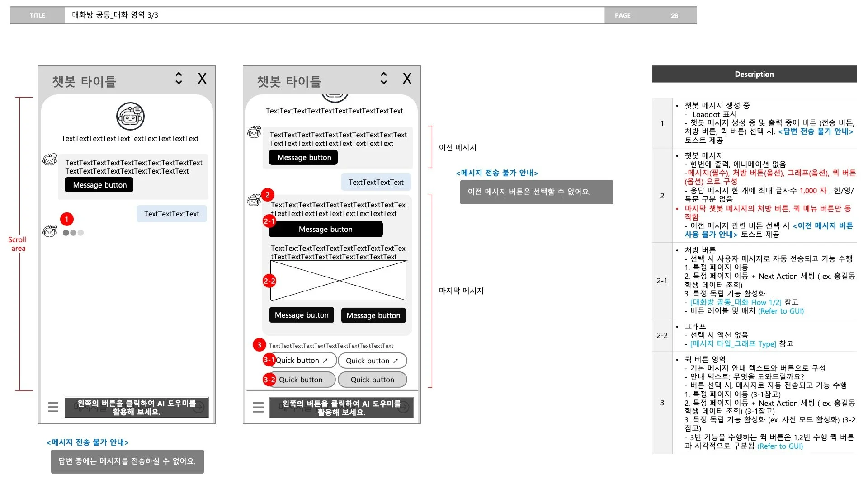Click the graph placeholder image marked 2-2

[338, 281]
